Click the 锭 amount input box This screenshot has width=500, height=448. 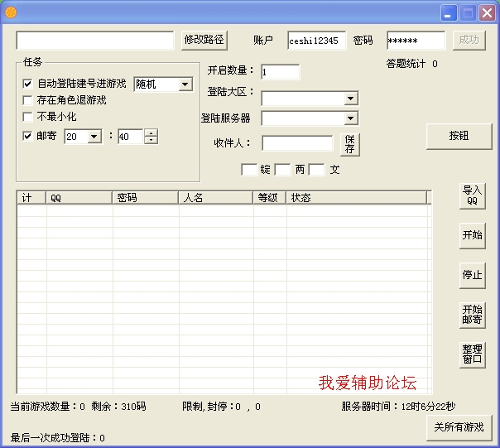(x=249, y=170)
